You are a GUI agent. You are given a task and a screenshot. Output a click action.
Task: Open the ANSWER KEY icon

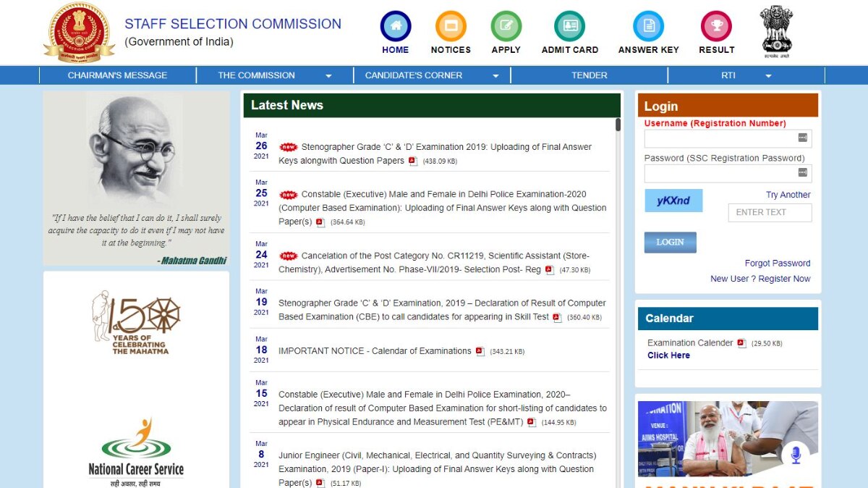[647, 25]
